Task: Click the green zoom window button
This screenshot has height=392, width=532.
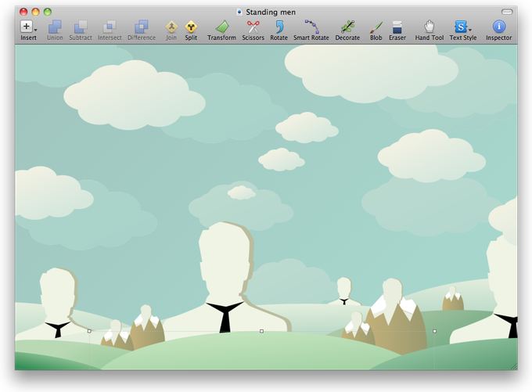Action: [x=48, y=12]
